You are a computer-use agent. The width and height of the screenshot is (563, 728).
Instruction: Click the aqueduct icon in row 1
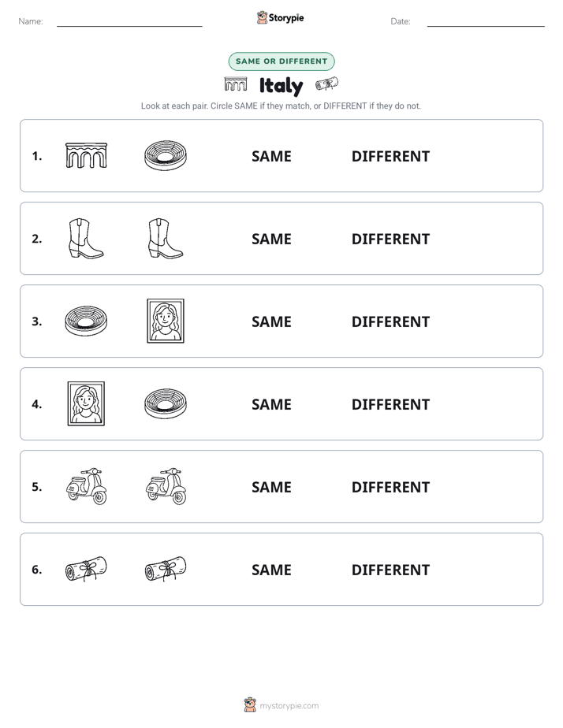(87, 155)
